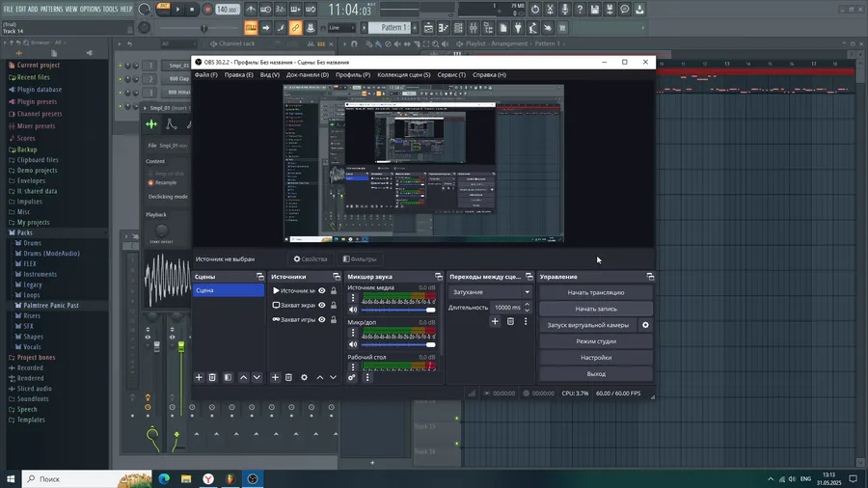
Task: Move scene up in the Сцены panel
Action: 244,377
